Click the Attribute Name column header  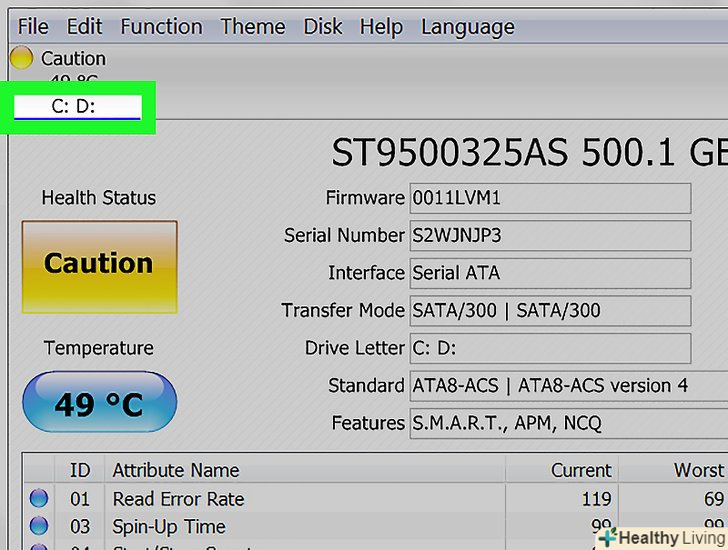(178, 470)
